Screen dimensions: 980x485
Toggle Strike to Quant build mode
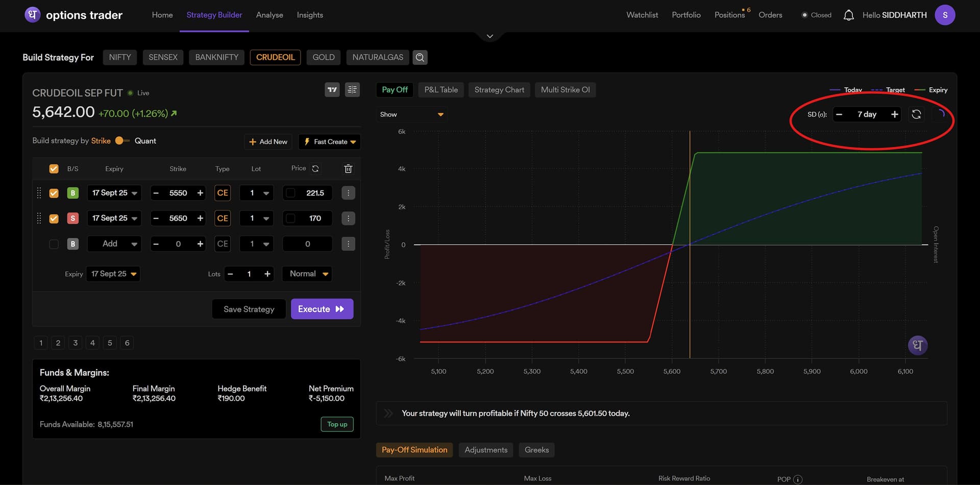coord(122,141)
